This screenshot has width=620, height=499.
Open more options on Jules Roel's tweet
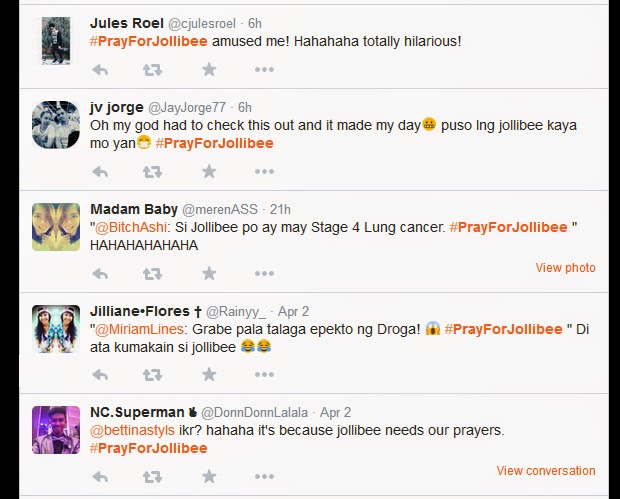click(x=264, y=70)
